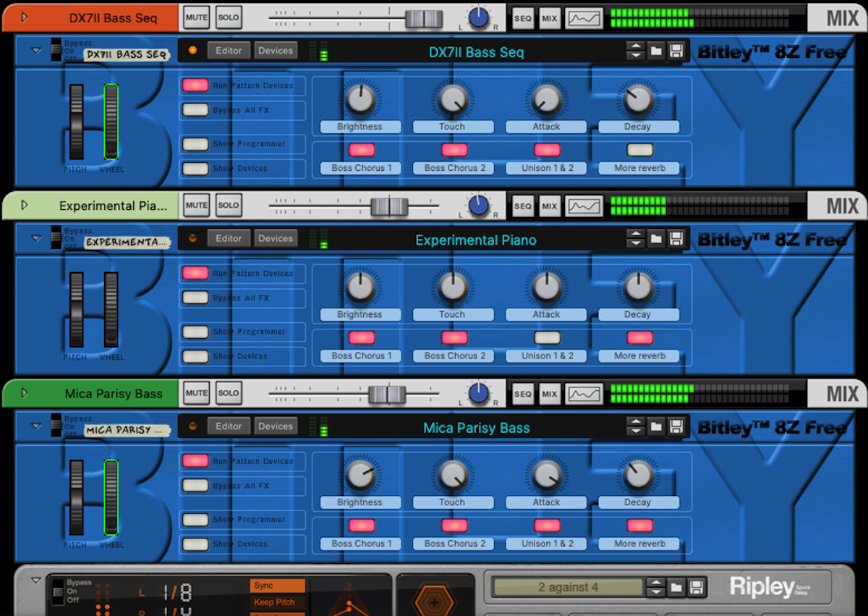Open Editor on Mica Parisy Bass device
Image resolution: width=868 pixels, height=616 pixels.
point(229,426)
